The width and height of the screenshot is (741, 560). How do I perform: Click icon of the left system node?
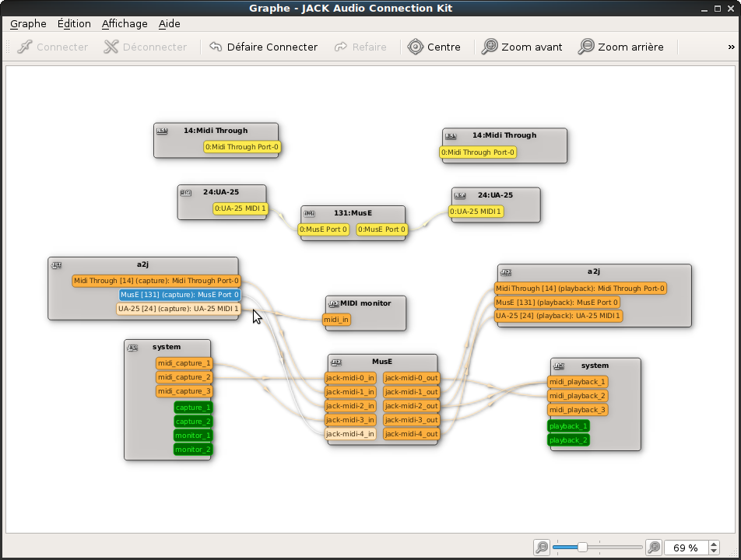pos(132,348)
